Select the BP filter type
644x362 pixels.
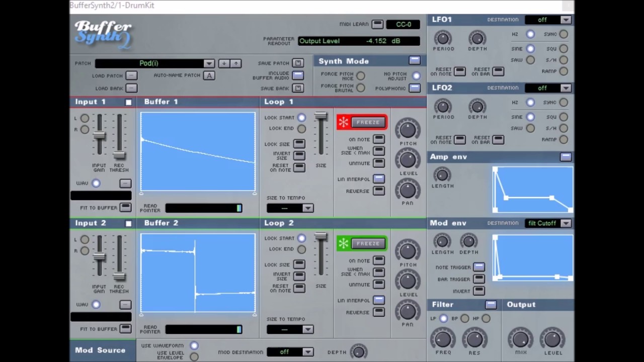coord(464,318)
